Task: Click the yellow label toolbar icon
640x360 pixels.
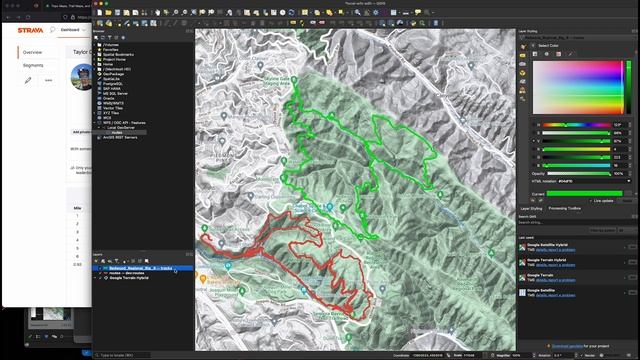Action: click(293, 23)
